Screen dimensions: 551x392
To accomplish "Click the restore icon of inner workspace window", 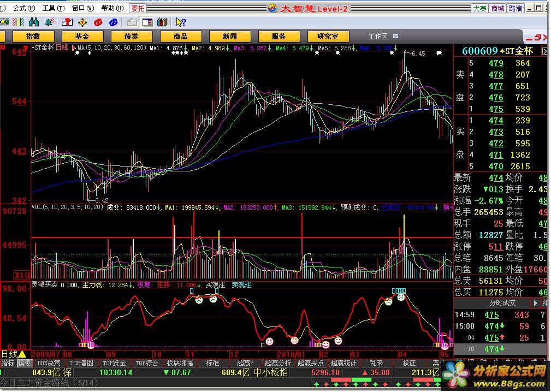I will (x=537, y=37).
